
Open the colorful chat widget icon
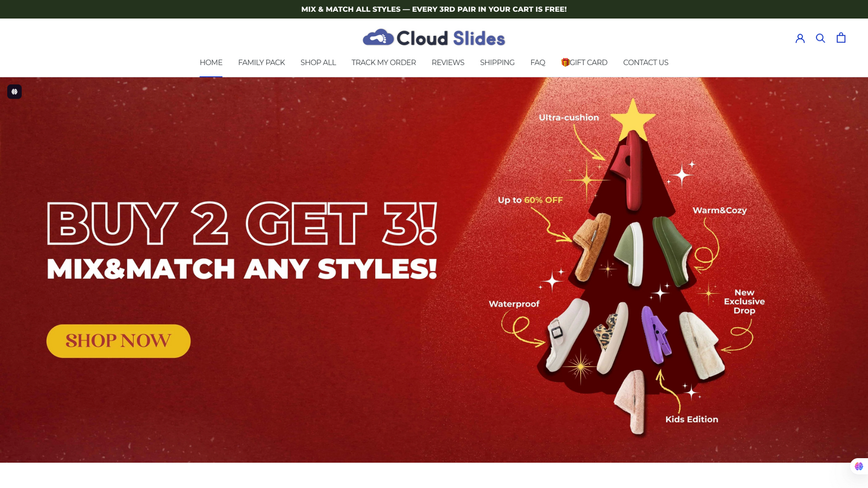(859, 466)
